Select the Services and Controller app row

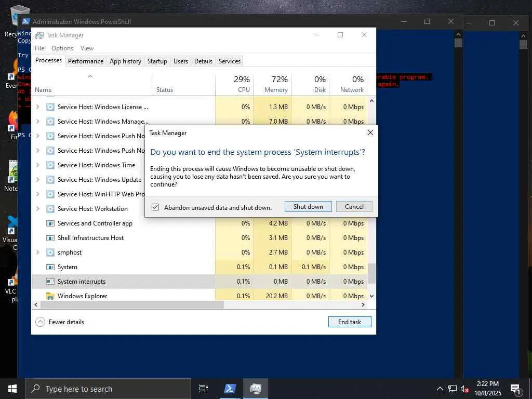point(199,223)
